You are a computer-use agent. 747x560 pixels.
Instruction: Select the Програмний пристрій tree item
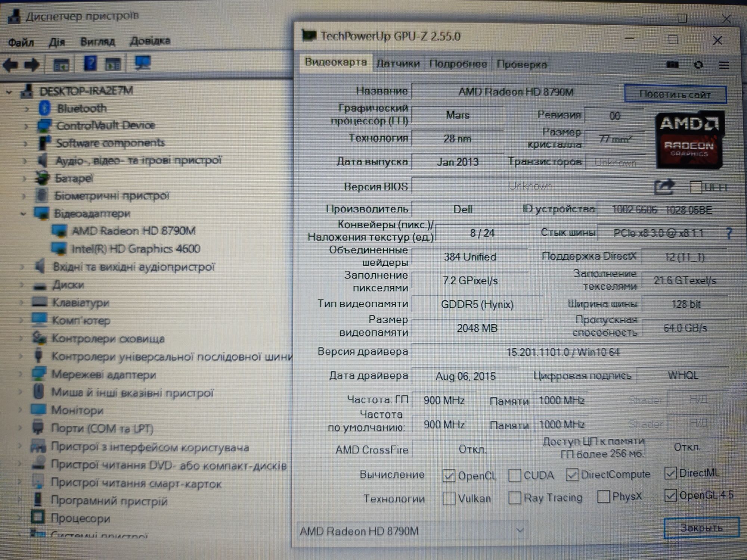click(x=109, y=501)
